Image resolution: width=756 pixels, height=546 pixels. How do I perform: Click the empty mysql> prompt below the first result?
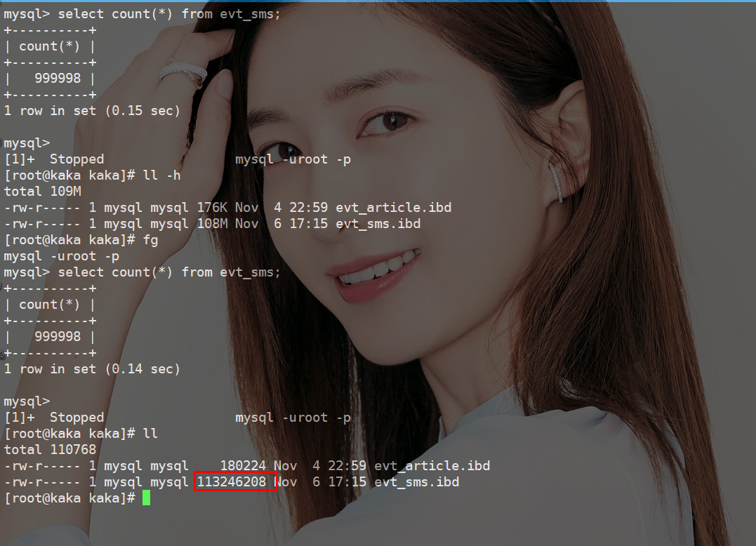[x=27, y=143]
